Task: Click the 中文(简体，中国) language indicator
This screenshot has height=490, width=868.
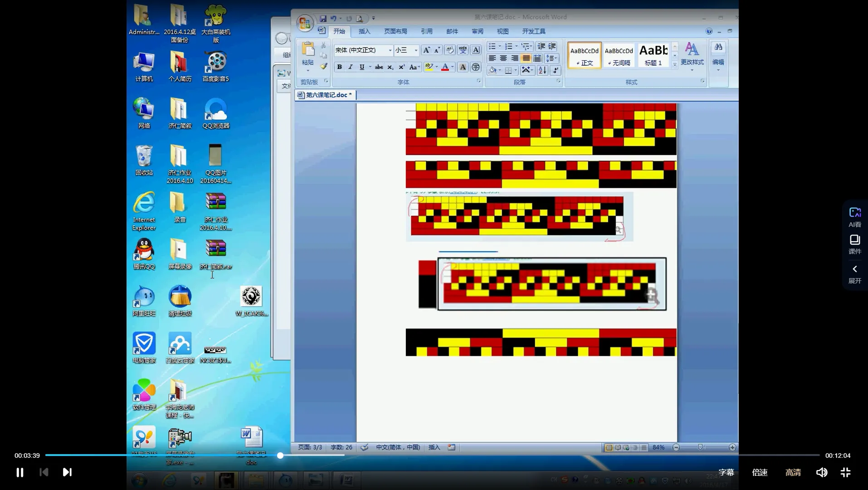Action: click(398, 447)
